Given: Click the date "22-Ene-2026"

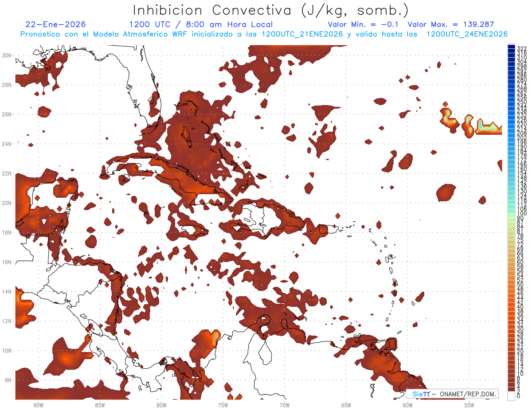Looking at the screenshot, I should click(56, 24).
